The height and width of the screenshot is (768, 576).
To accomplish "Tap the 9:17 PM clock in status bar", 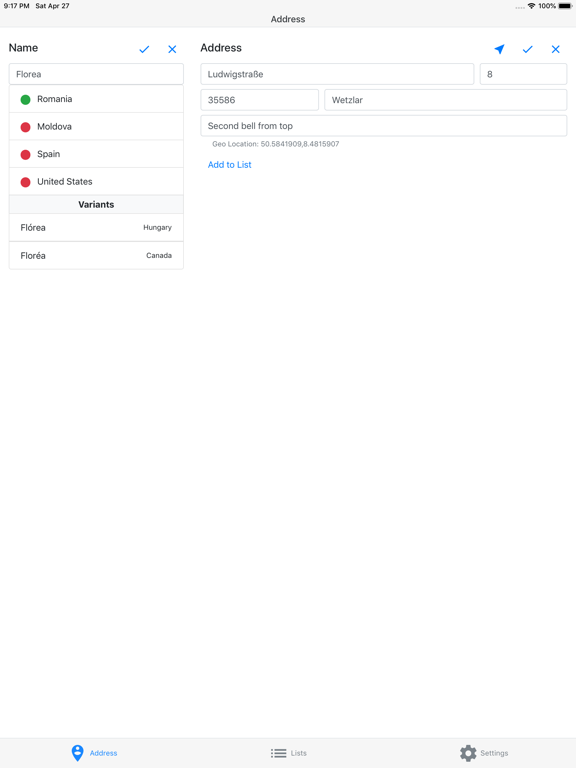I will click(17, 6).
